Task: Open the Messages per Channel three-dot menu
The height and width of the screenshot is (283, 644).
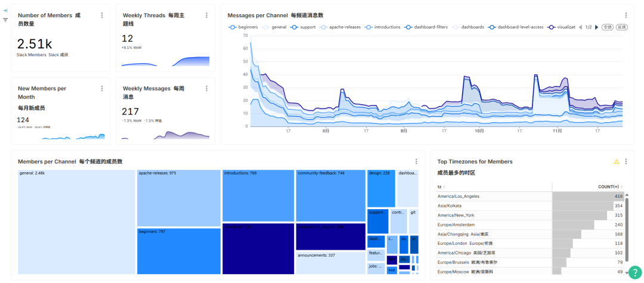Action: (626, 15)
